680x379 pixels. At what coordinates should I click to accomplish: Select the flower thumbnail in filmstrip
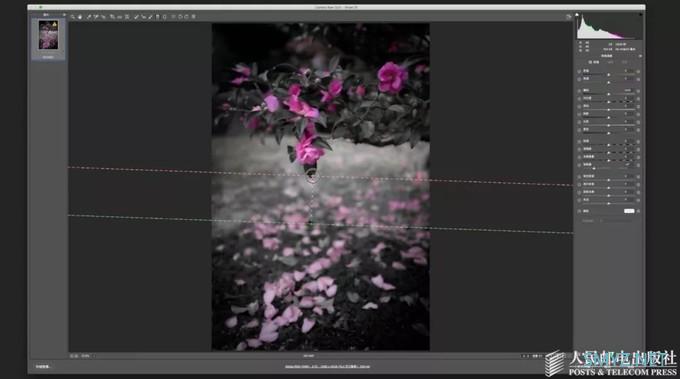(48, 35)
